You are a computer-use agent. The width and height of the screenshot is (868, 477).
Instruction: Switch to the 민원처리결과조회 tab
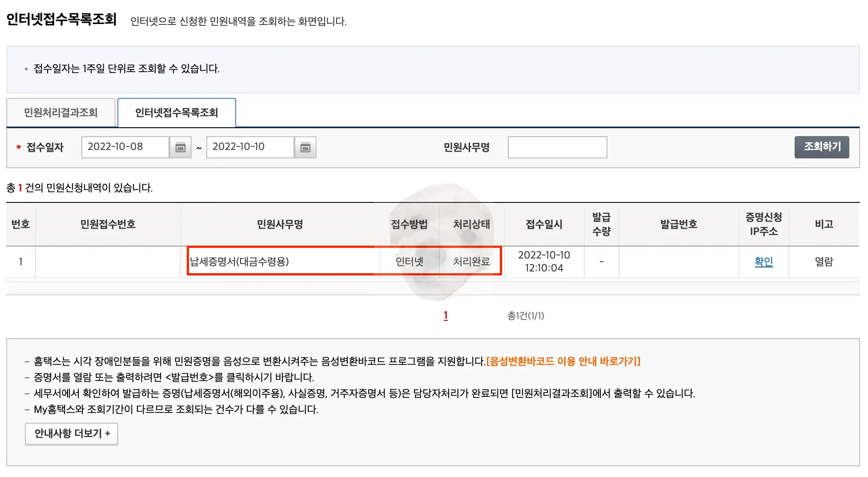pos(60,112)
